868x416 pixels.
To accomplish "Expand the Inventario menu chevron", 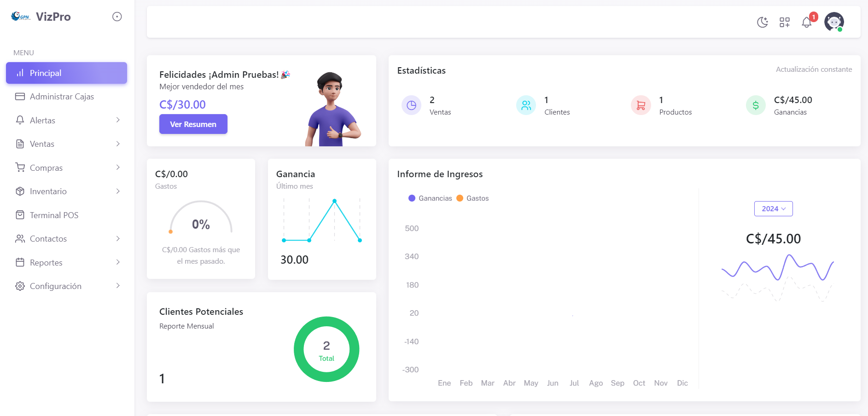I will [x=118, y=191].
